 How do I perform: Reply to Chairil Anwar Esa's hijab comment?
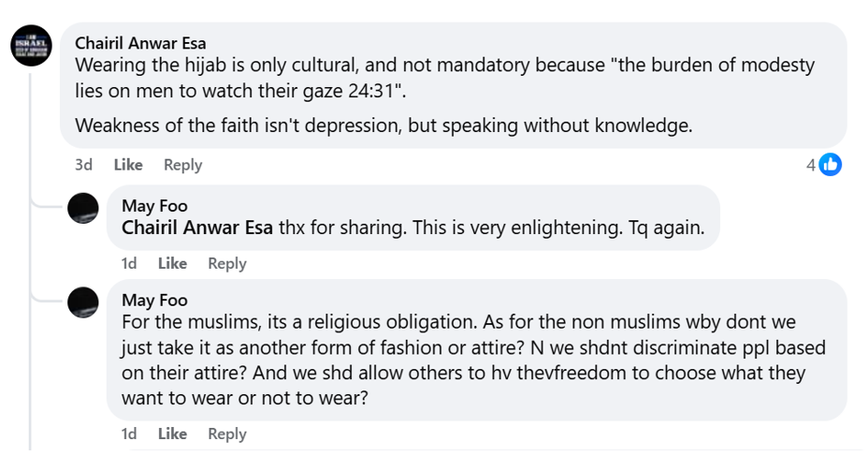tap(182, 165)
